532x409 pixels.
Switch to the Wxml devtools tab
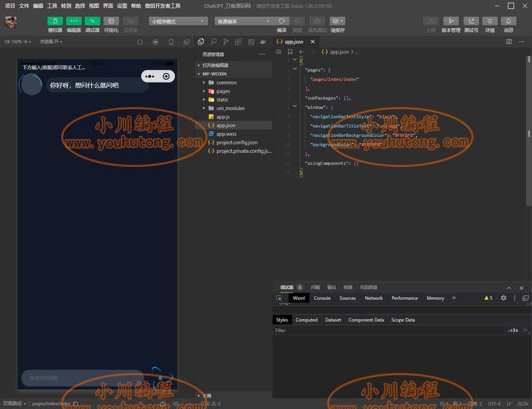point(299,298)
